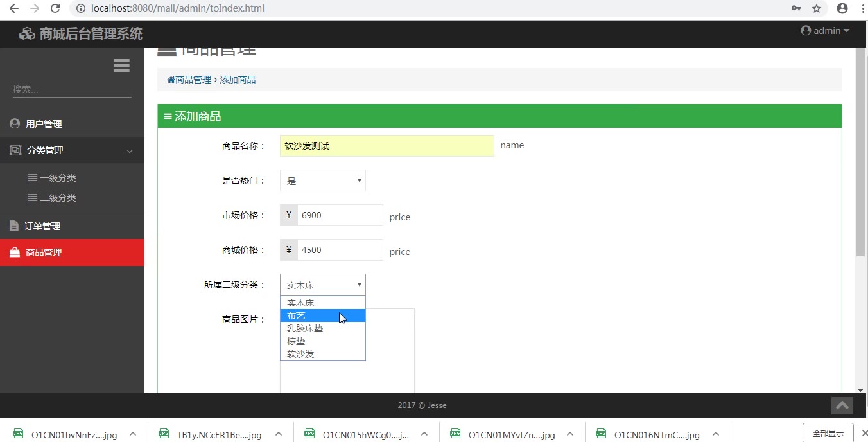
Task: Click the ¥ symbol beside 市场价格
Action: (289, 215)
